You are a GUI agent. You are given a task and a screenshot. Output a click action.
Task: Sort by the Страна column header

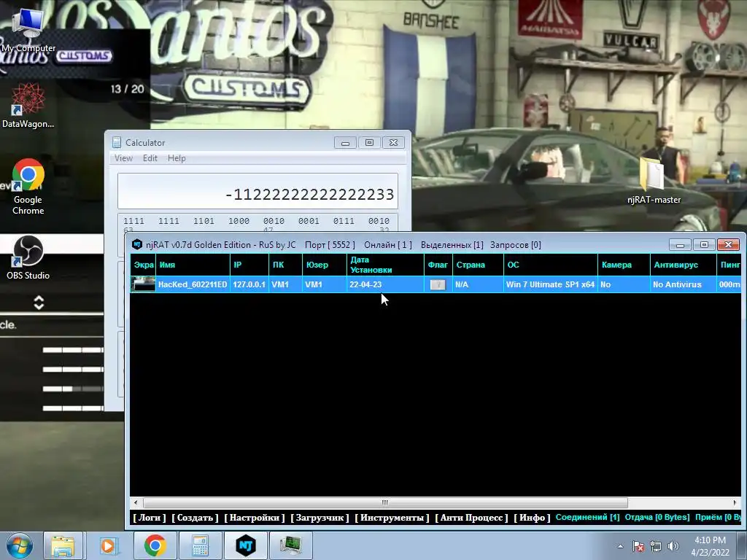(x=478, y=265)
